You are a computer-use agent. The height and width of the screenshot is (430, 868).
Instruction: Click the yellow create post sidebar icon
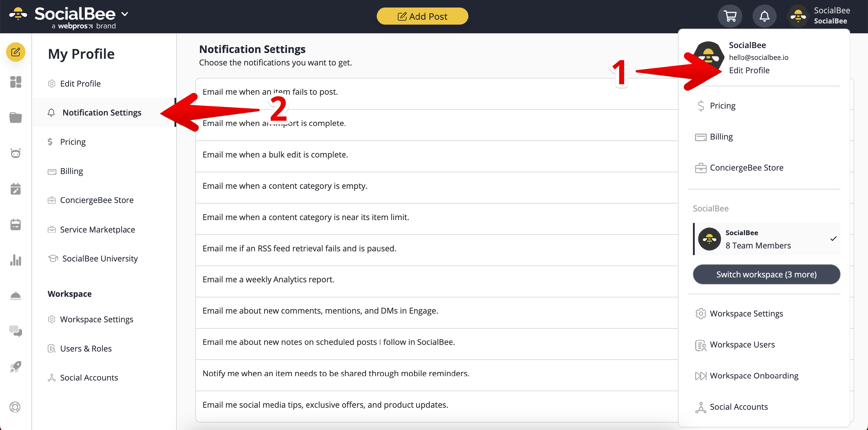click(x=16, y=52)
